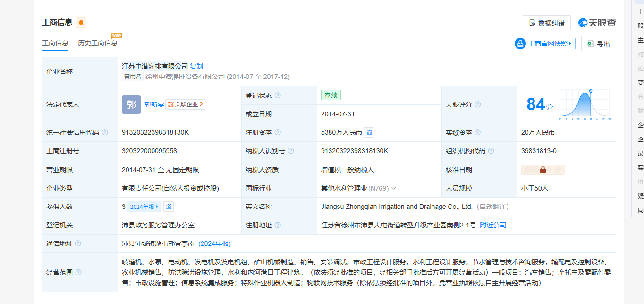Click the 天眼评分 distribution curve chart
Viewport: 644px width, 304px height.
(585, 104)
